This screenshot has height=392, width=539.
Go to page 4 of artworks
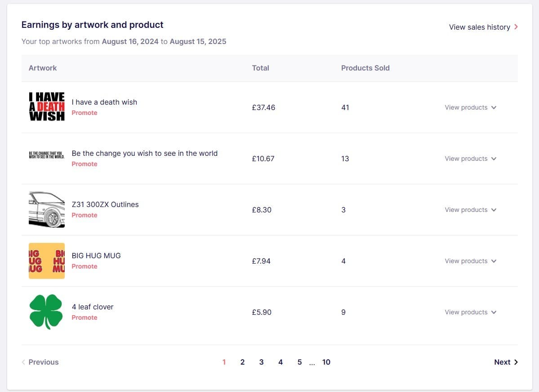[x=281, y=362]
